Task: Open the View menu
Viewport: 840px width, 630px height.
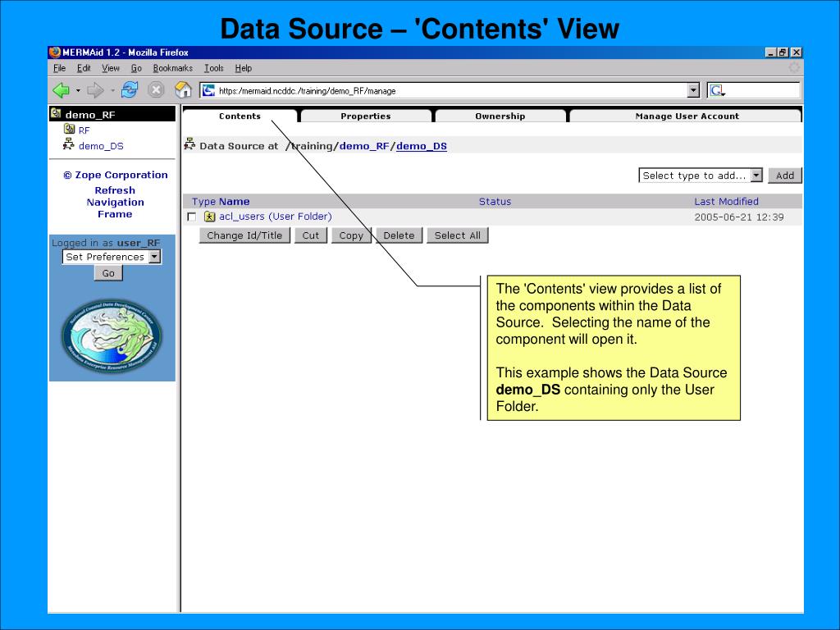Action: tap(111, 68)
